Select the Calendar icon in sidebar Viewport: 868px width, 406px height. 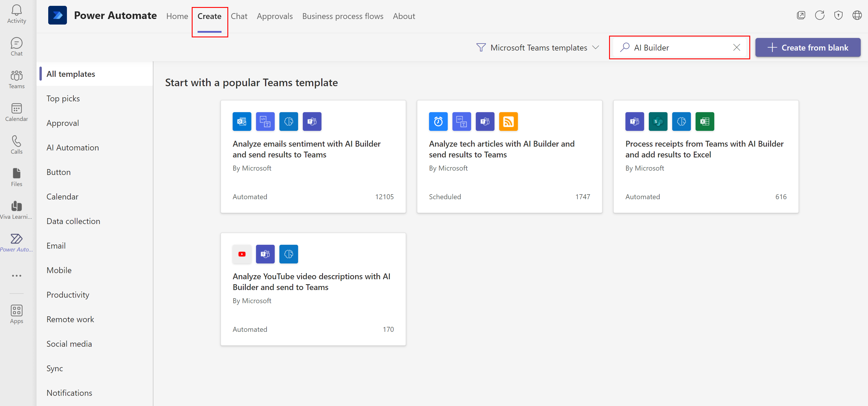[17, 108]
